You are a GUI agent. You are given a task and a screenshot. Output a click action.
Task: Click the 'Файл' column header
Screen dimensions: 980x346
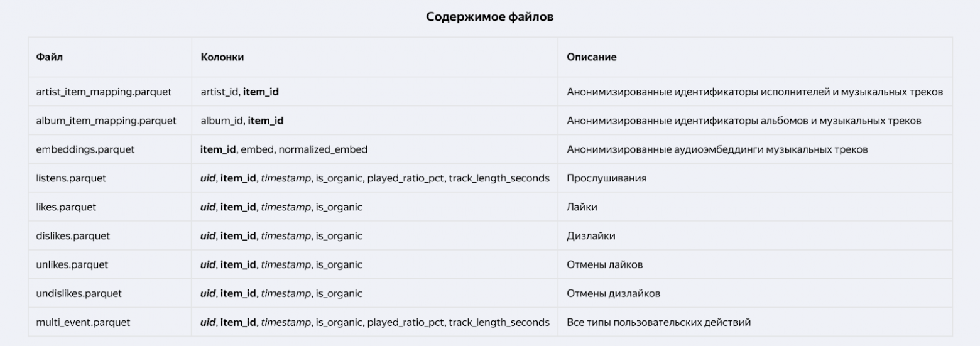click(50, 57)
